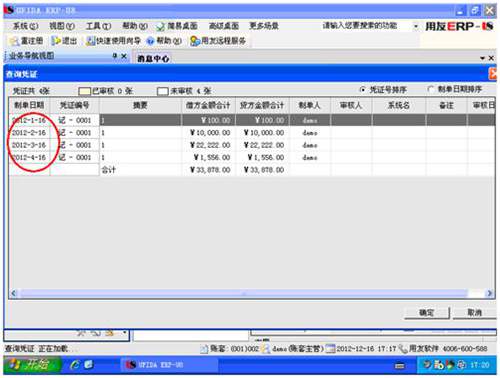500x378 pixels.
Task: Open the 用友远程服务 remote service icon
Action: [x=195, y=41]
